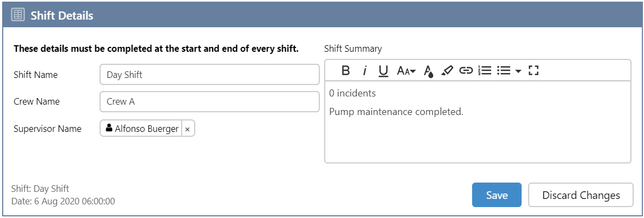Click the Shift Details table icon
The width and height of the screenshot is (644, 218).
coord(18,16)
